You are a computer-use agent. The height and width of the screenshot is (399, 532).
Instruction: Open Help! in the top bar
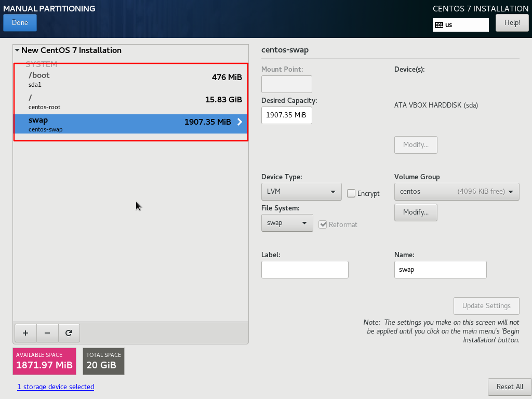click(x=512, y=23)
